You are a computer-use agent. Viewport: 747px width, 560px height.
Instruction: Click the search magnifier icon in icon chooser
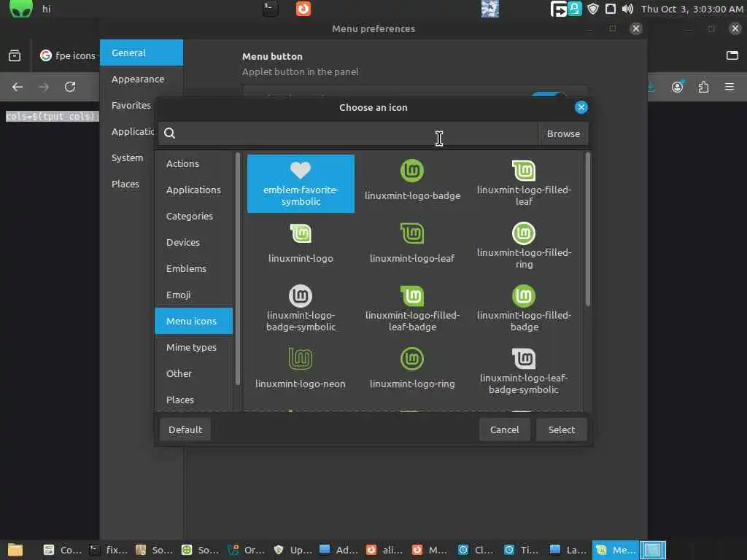169,133
